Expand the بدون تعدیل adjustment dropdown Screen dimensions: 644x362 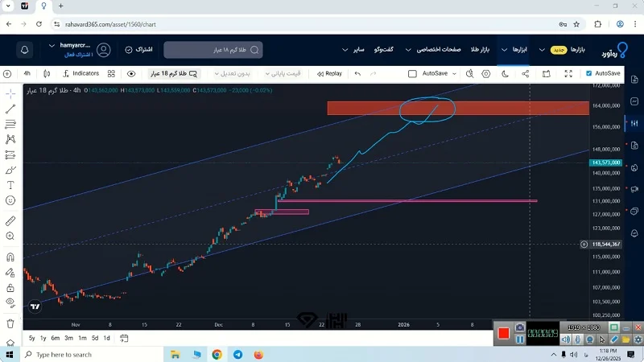[x=239, y=73]
